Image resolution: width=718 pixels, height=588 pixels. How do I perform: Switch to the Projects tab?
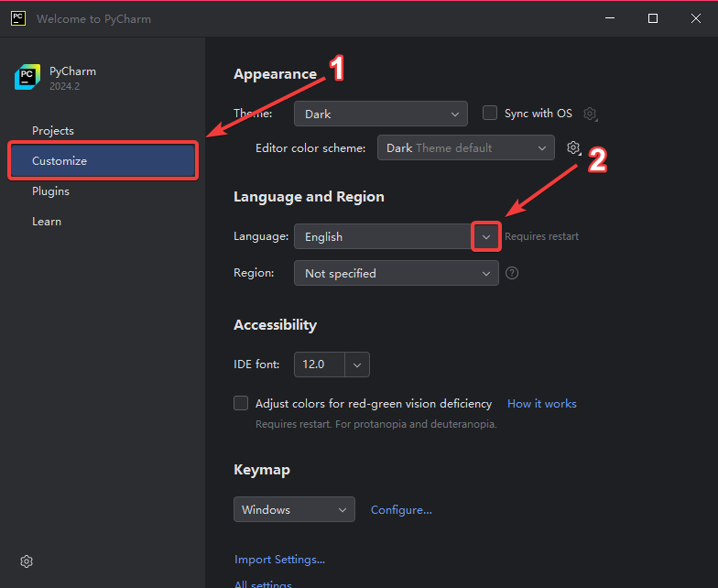53,130
